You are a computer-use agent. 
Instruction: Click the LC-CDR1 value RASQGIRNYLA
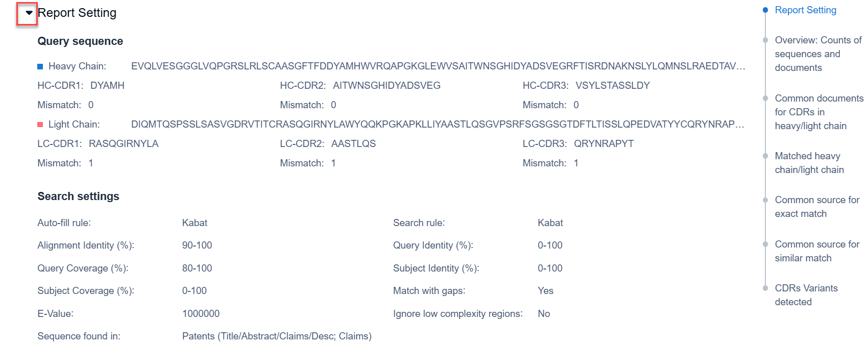click(124, 144)
